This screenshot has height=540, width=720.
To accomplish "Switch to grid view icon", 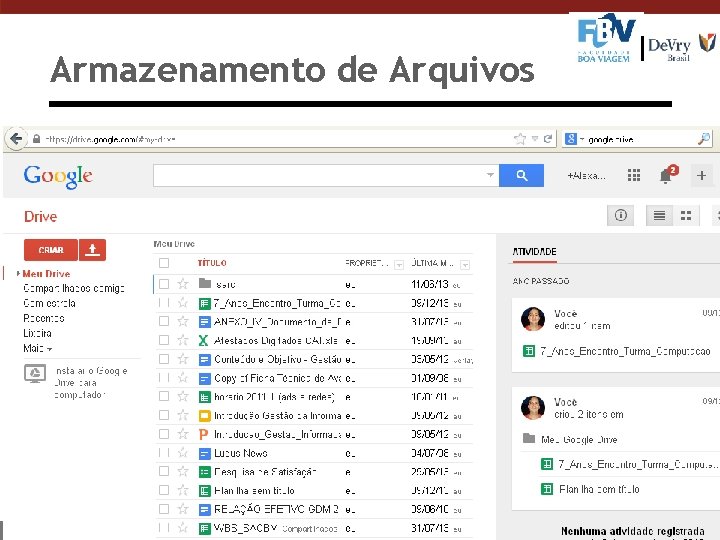I will coord(686,215).
